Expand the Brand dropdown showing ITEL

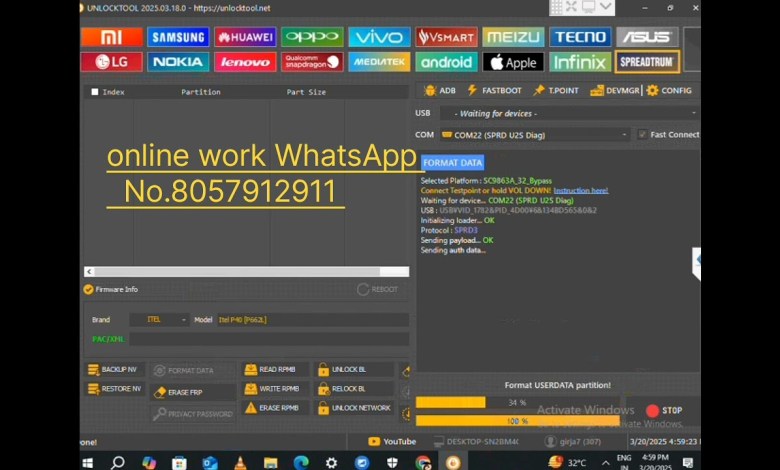pyautogui.click(x=166, y=319)
